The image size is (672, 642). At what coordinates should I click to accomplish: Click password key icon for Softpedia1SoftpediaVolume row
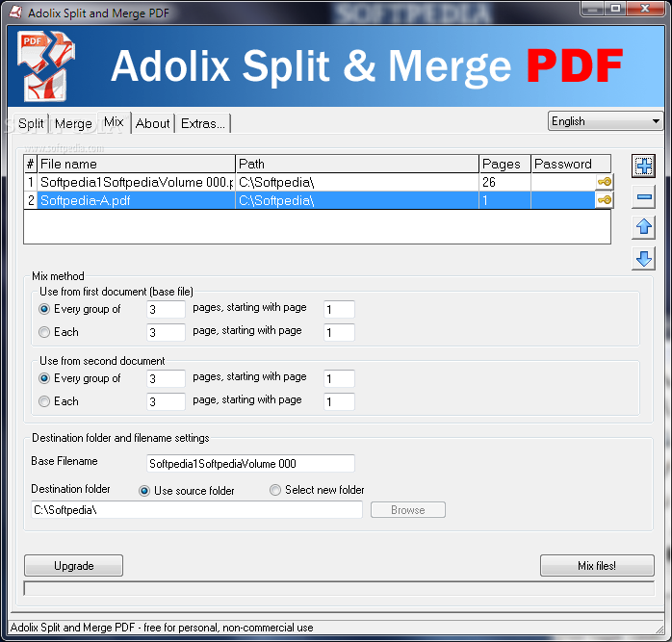[605, 182]
